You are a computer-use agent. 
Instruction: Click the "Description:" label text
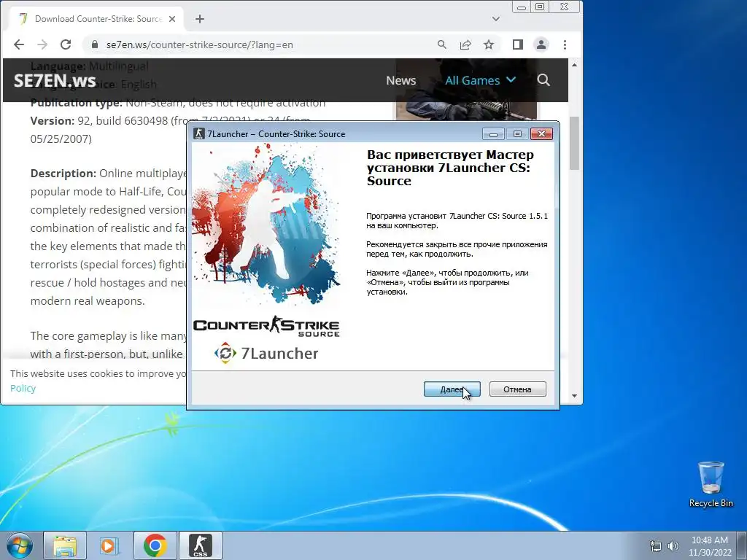(63, 174)
